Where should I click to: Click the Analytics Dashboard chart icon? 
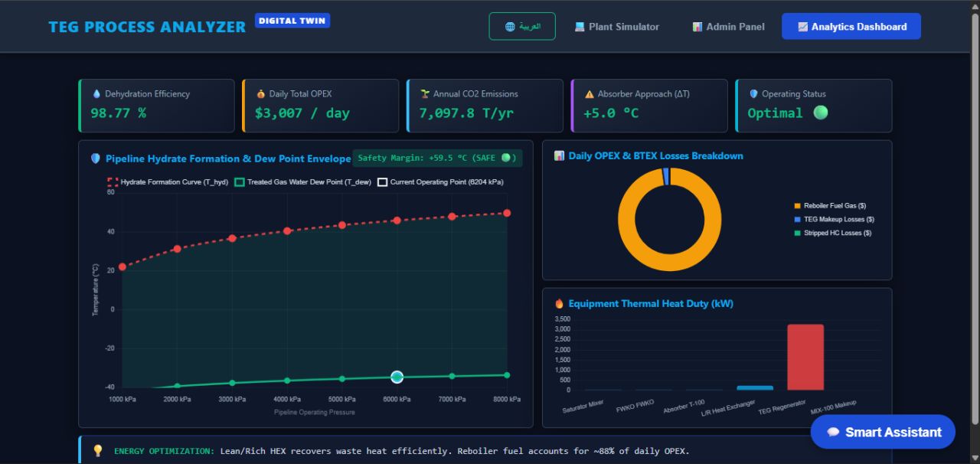tap(802, 27)
